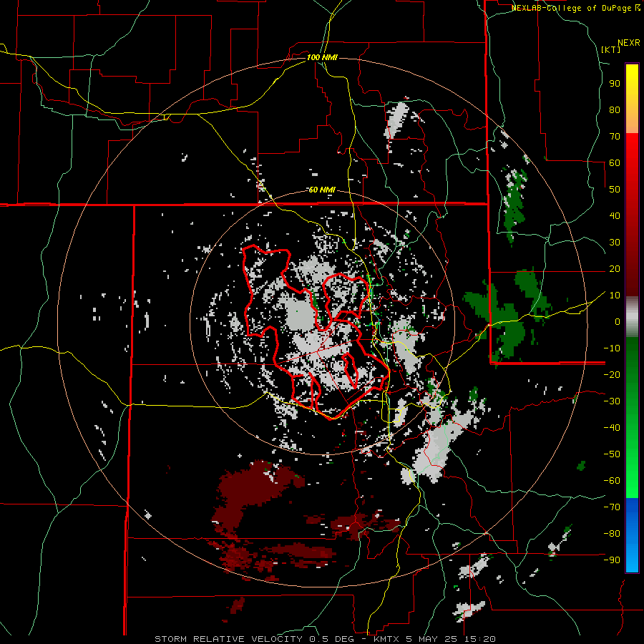
Task: Pick the blue band of the color bar
Action: tap(632, 535)
